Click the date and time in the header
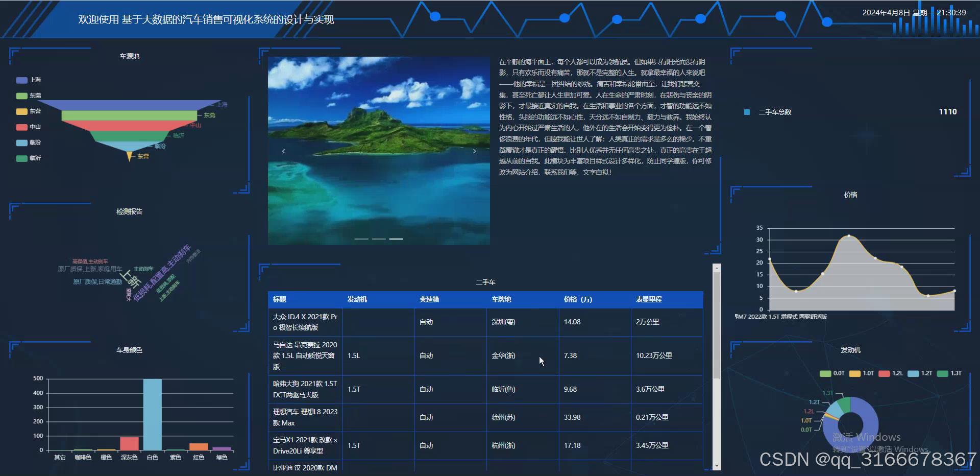Viewport: 980px width, 476px height. (914, 13)
